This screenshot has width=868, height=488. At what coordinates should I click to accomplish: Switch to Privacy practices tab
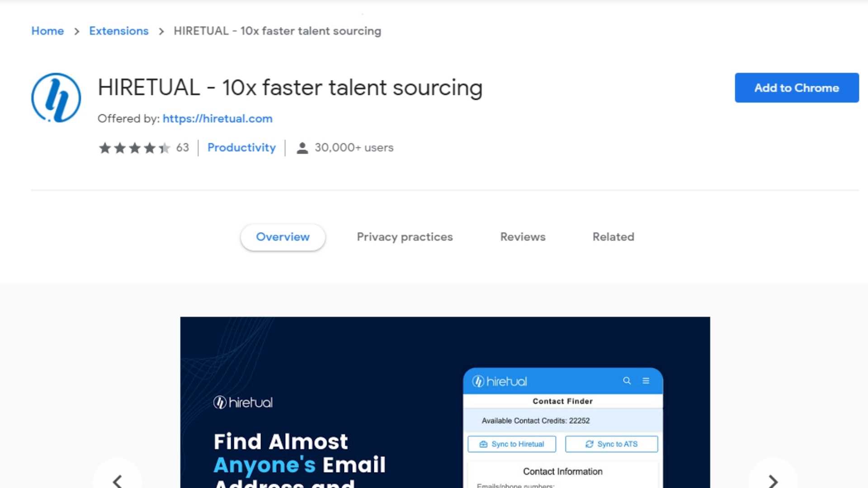point(405,237)
